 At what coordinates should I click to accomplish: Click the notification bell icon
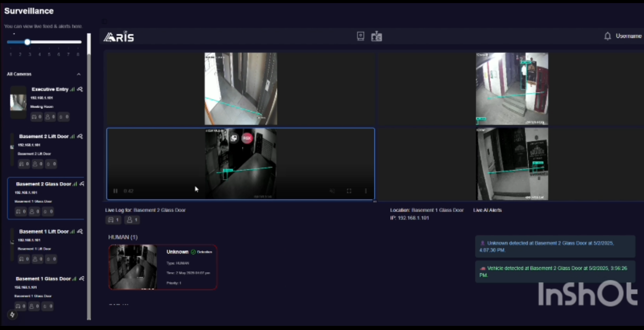coord(607,36)
